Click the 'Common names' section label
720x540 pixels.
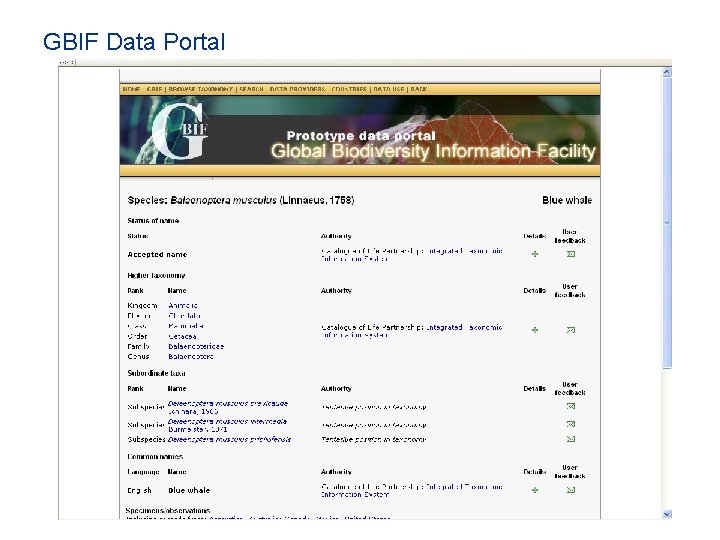155,456
